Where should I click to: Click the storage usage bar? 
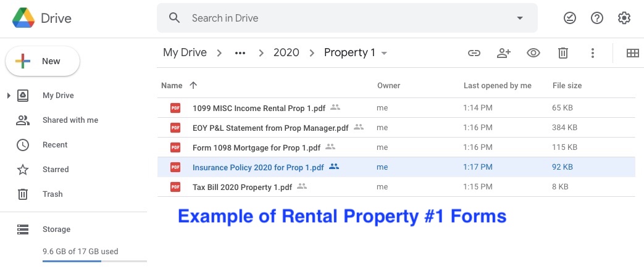click(x=94, y=261)
